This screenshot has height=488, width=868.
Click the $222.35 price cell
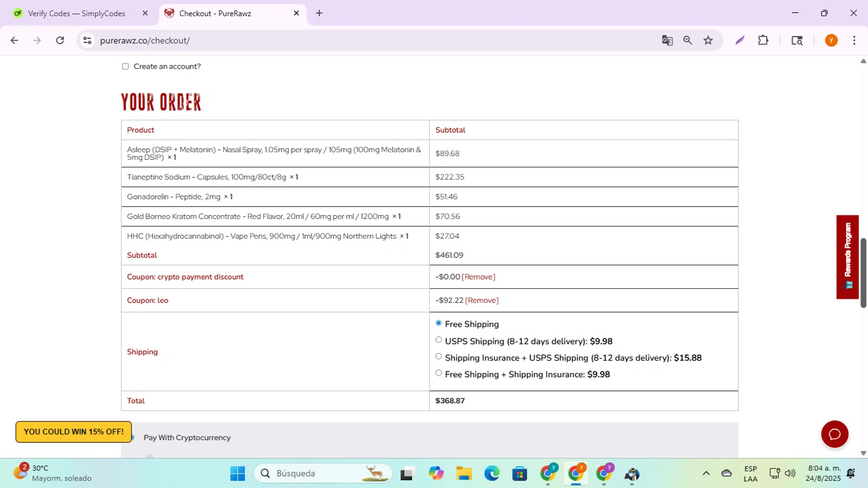(x=584, y=177)
